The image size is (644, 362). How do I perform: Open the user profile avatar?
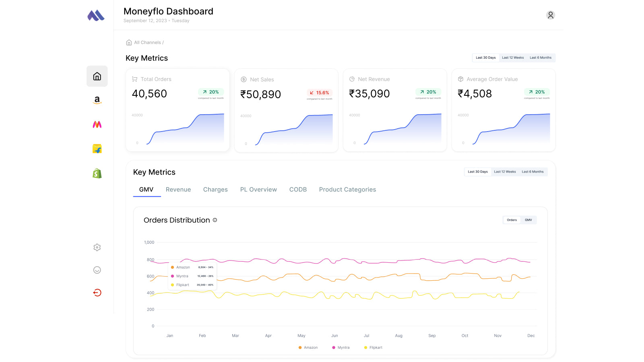point(550,15)
